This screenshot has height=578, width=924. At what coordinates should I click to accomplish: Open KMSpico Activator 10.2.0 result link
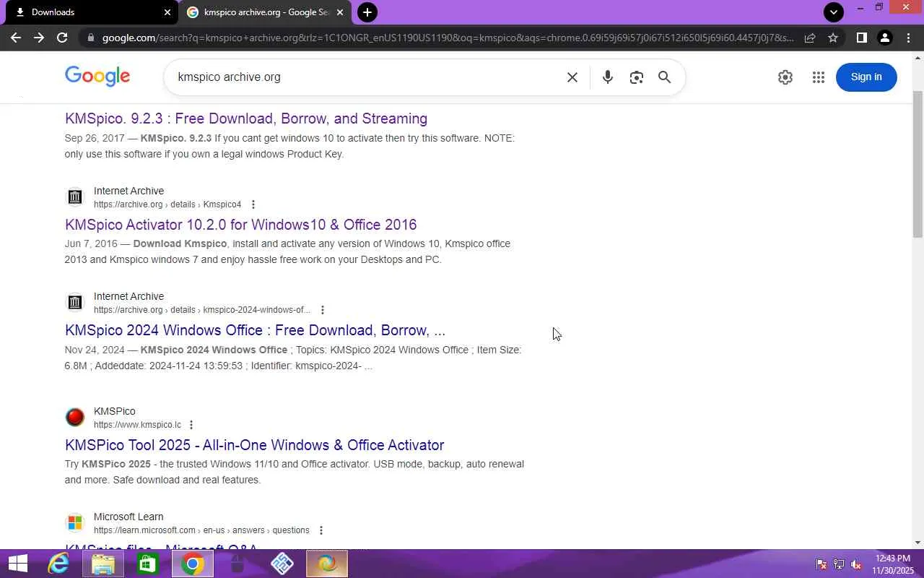click(241, 225)
